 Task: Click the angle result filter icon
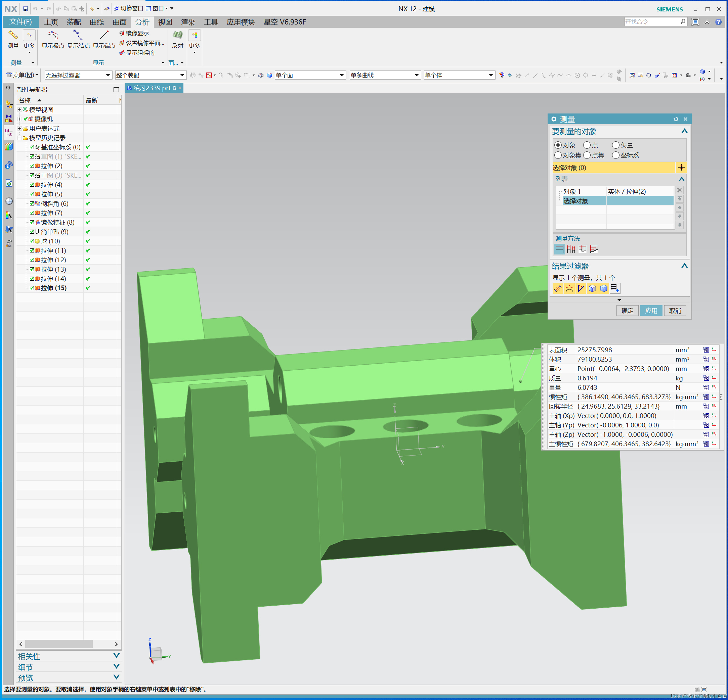[x=581, y=288]
